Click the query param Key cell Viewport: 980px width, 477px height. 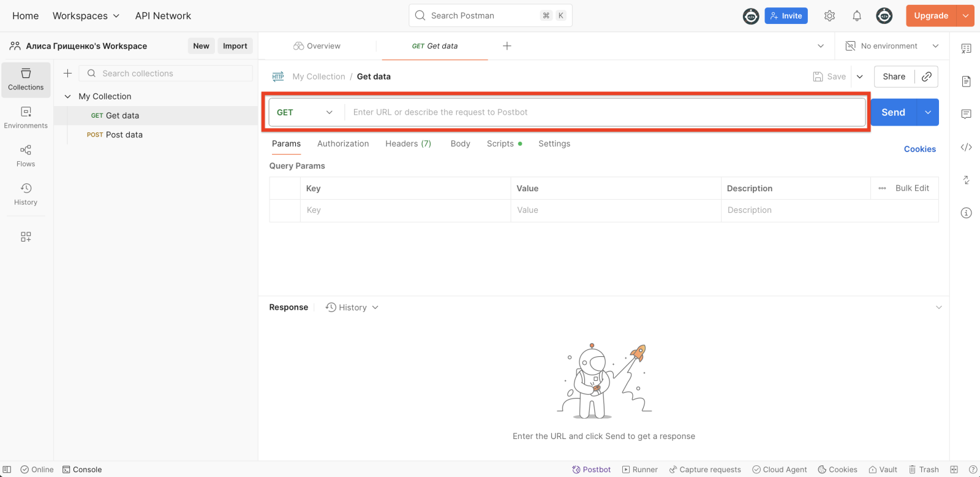pyautogui.click(x=405, y=210)
